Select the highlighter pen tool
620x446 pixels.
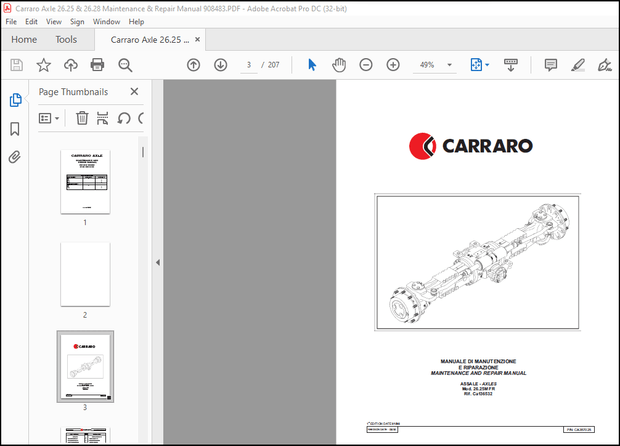[578, 65]
